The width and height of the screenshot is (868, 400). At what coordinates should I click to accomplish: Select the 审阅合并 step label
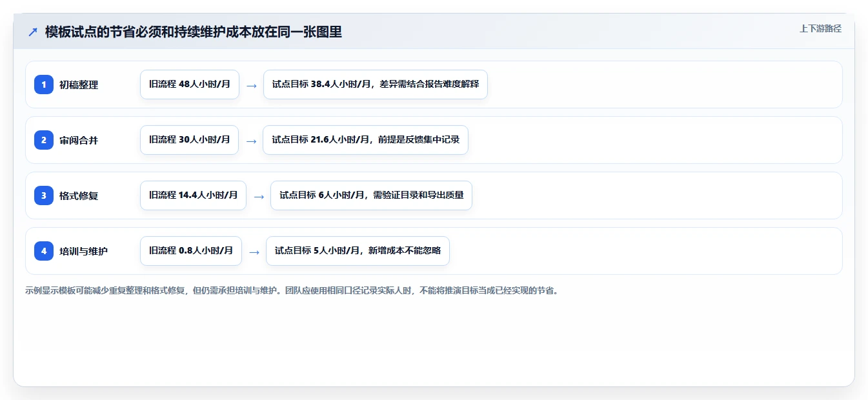click(x=79, y=140)
